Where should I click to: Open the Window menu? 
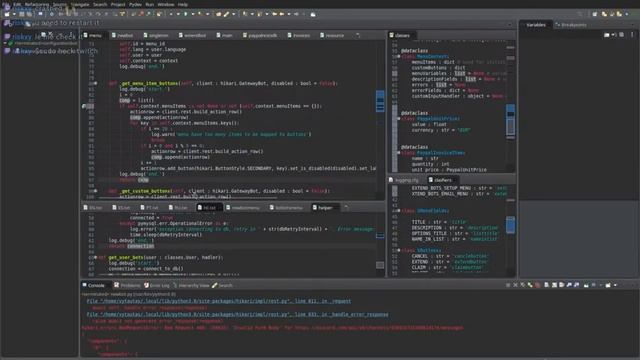pos(166,4)
